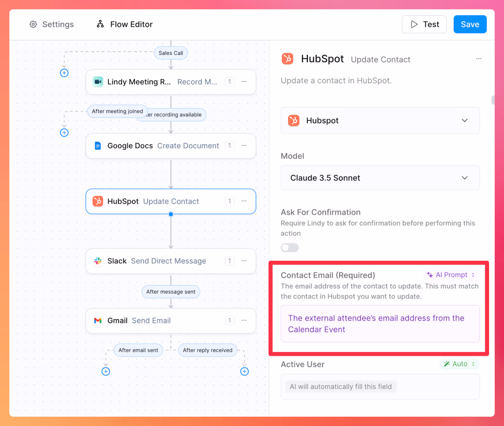Save the flow
This screenshot has width=504, height=426.
[x=470, y=24]
